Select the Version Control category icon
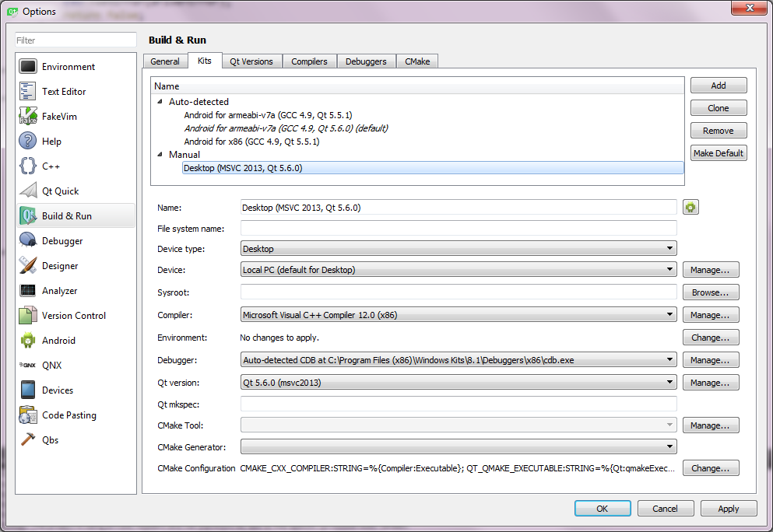The width and height of the screenshot is (773, 532). pos(28,316)
